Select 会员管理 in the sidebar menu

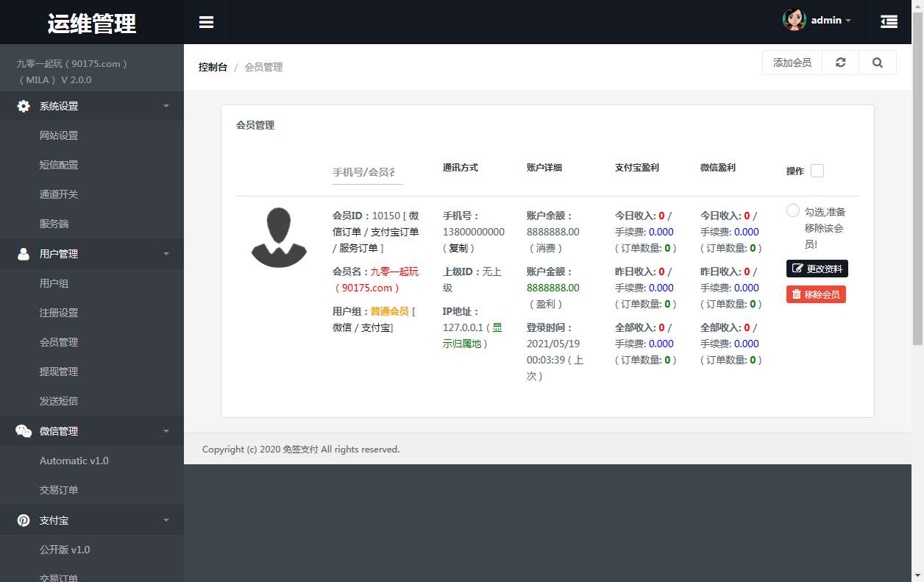pos(57,342)
